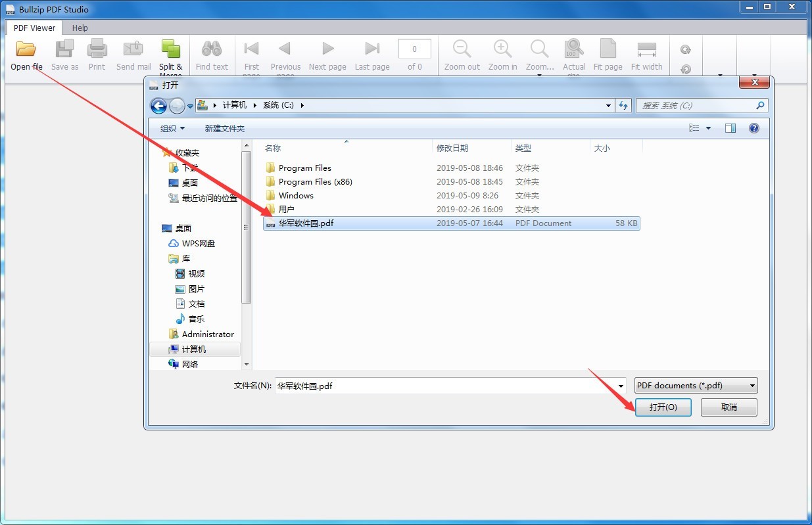Click the Open file toolbar icon

pyautogui.click(x=26, y=49)
